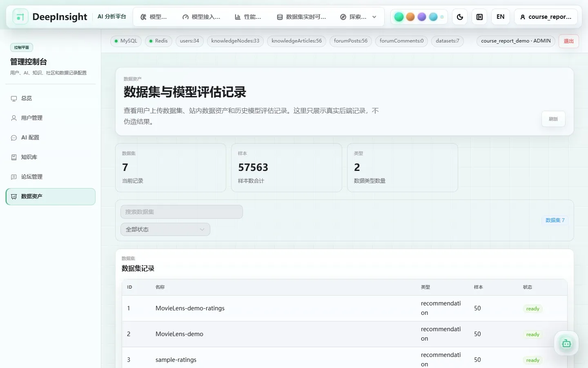This screenshot has height=368, width=588.
Task: Click the course_report_demo · ADMIN badge
Action: pyautogui.click(x=516, y=41)
